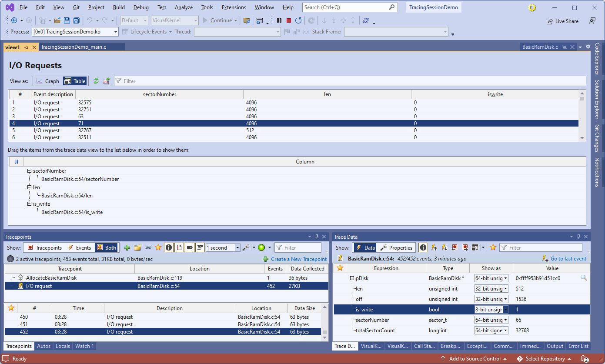605x364 pixels.
Task: Click the green circle status icon
Action: [x=261, y=247]
